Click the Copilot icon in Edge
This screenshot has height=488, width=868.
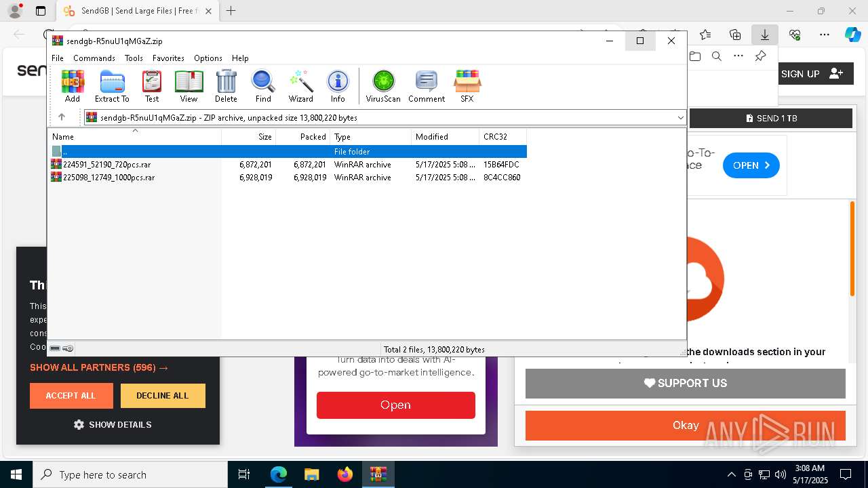tap(852, 34)
